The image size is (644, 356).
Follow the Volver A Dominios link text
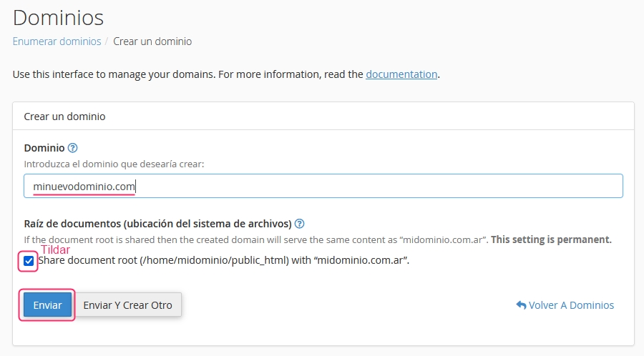571,305
